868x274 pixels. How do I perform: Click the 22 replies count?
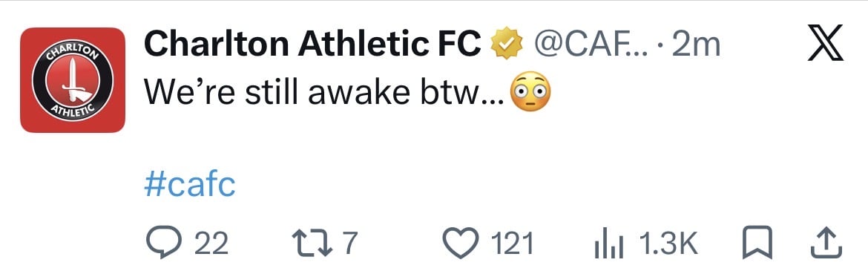211,244
